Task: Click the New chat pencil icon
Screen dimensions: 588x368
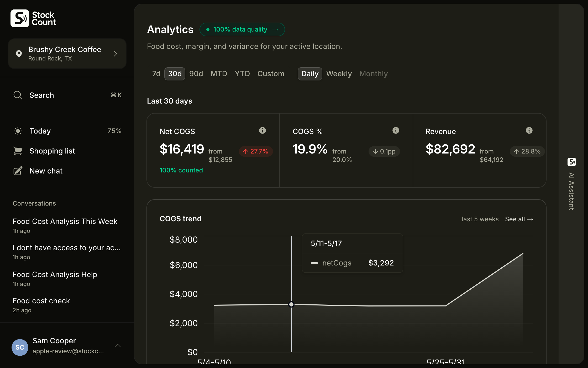Action: [x=18, y=171]
